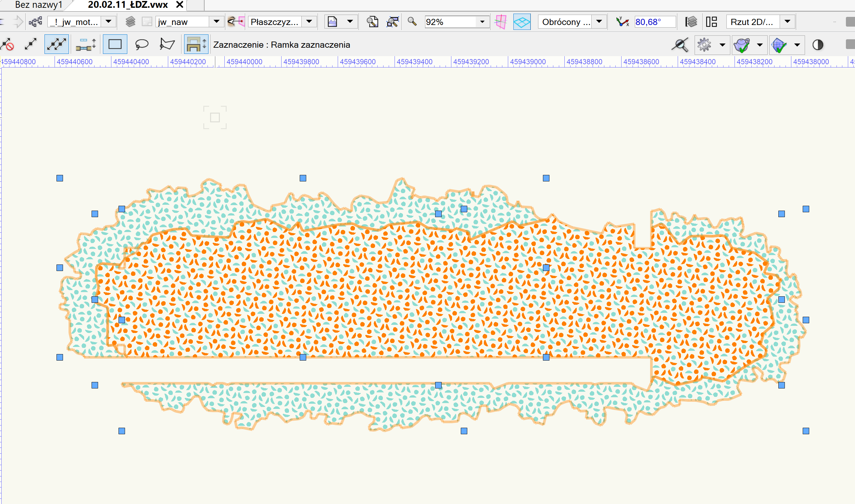The height and width of the screenshot is (504, 855).
Task: Click the teapot rendering icon
Action: pos(743,44)
